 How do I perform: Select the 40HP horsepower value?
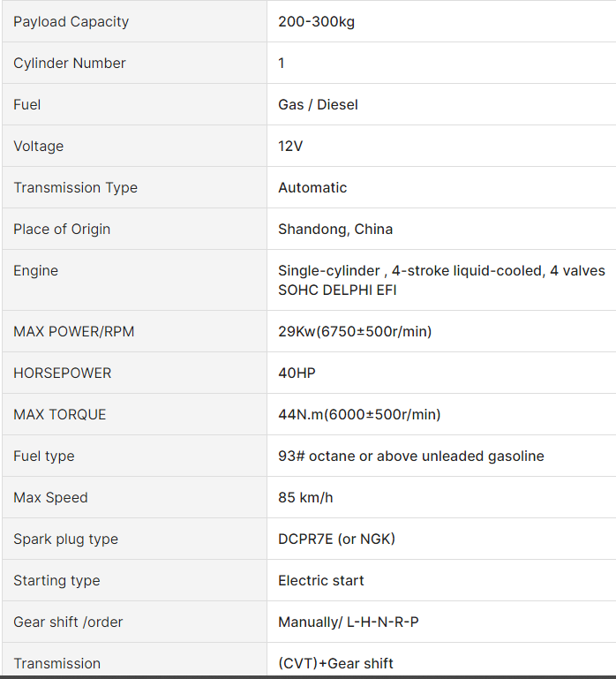coord(297,373)
